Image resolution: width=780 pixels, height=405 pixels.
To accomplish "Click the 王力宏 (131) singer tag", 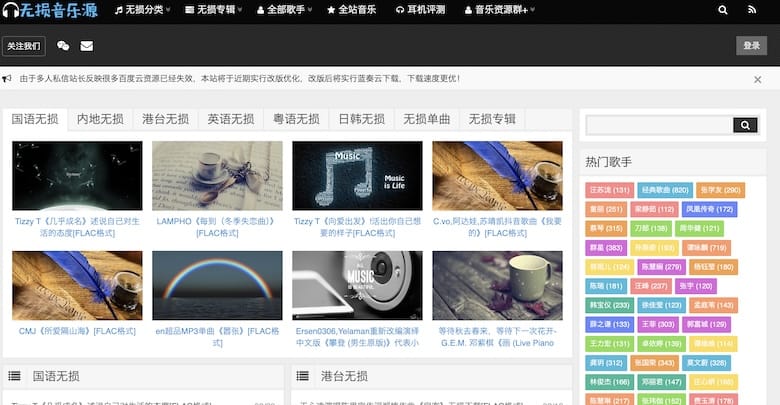I will pyautogui.click(x=609, y=343).
